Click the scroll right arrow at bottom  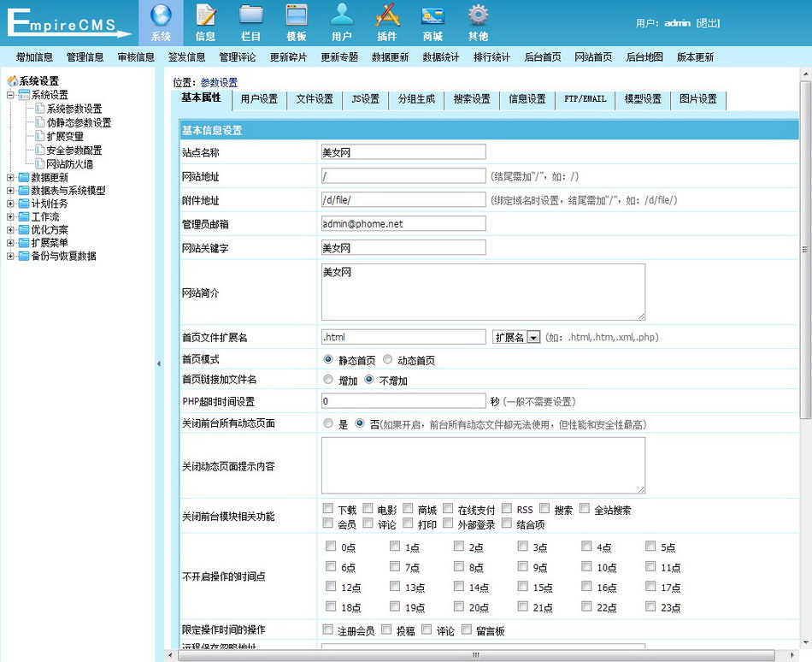791,655
